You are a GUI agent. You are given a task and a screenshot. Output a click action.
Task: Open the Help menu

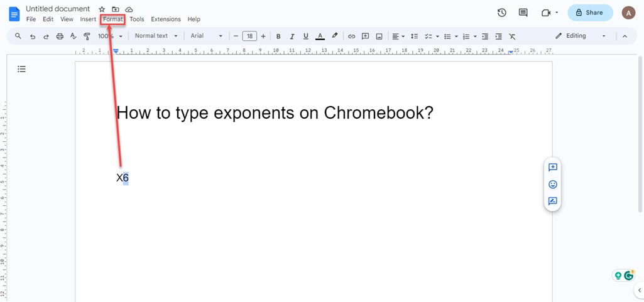click(x=194, y=19)
